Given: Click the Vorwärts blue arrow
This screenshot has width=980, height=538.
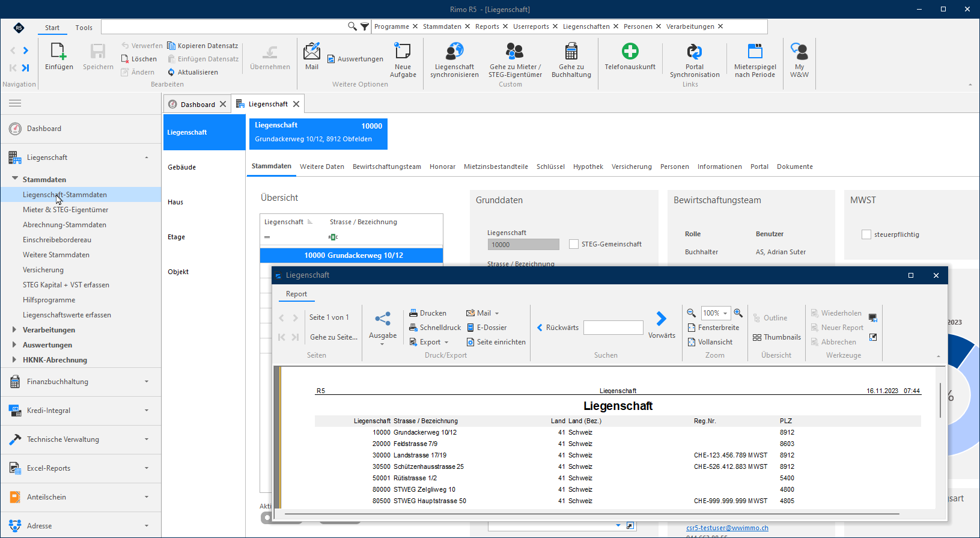Looking at the screenshot, I should [661, 319].
